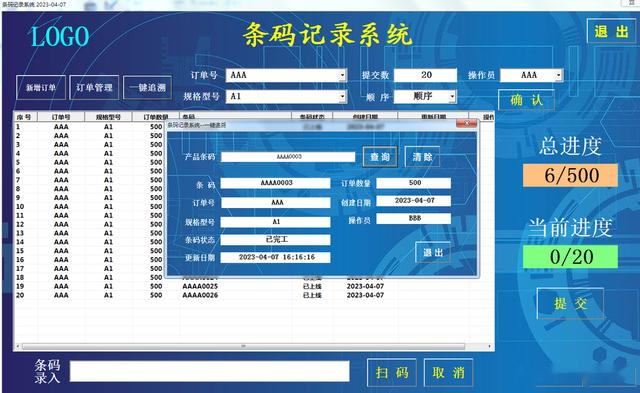Click 退出 inside the trace dialog
Viewport: 640px width, 393px height.
point(433,252)
